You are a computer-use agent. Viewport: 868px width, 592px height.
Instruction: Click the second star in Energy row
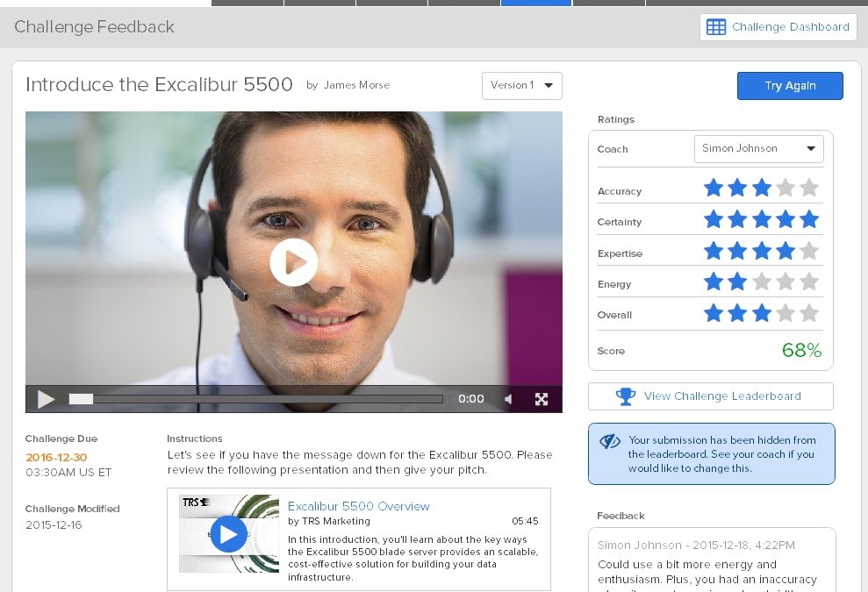click(737, 282)
